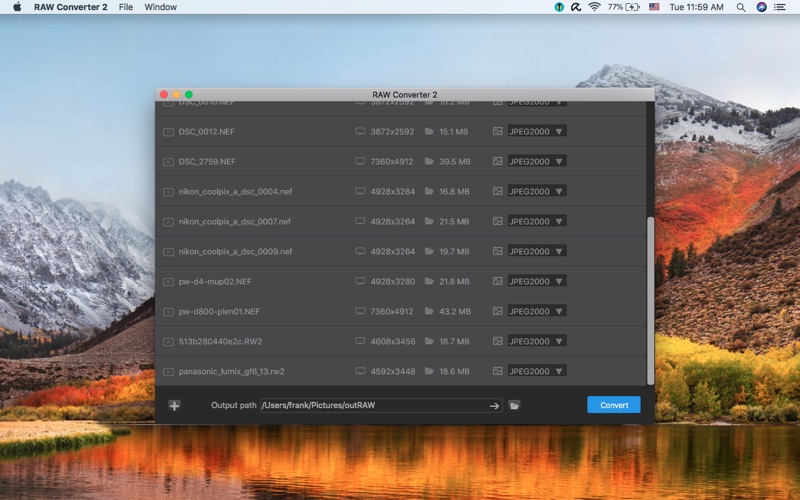Click the file list vertical scrollbar
The width and height of the screenshot is (800, 500).
(651, 300)
